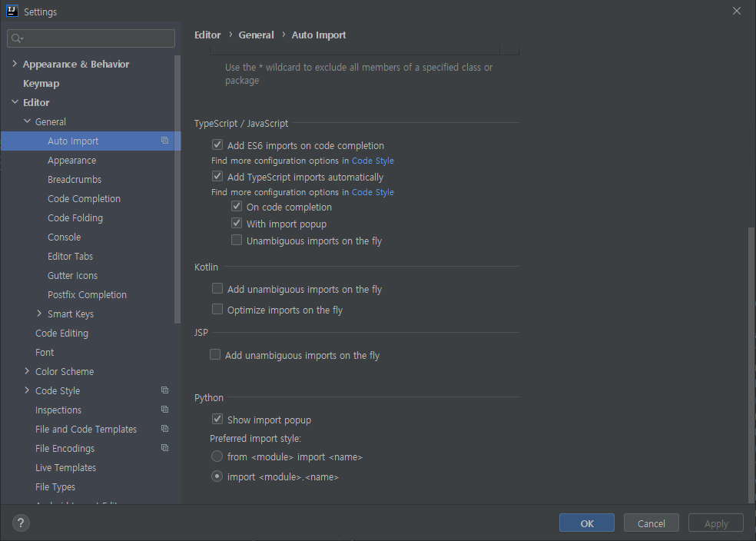
Task: Click project-level icon beside Inspections
Action: (x=165, y=410)
